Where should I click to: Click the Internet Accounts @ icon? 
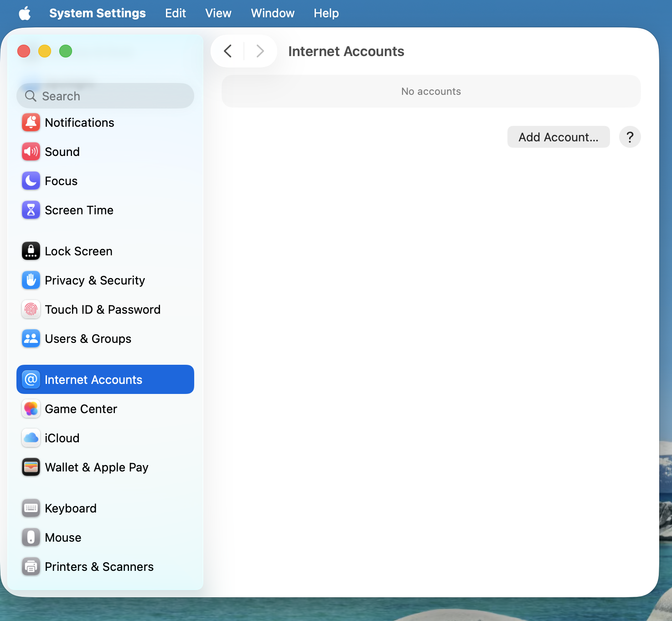[31, 379]
